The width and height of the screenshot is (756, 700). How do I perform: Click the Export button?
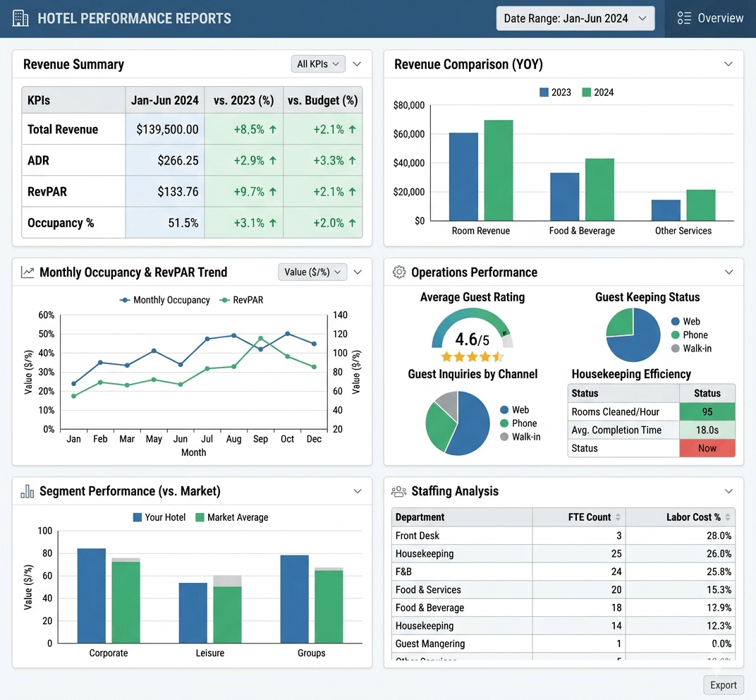(724, 685)
